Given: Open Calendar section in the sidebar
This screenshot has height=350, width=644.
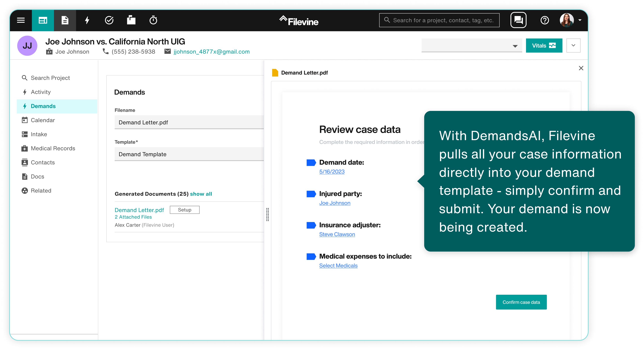Looking at the screenshot, I should tap(43, 120).
